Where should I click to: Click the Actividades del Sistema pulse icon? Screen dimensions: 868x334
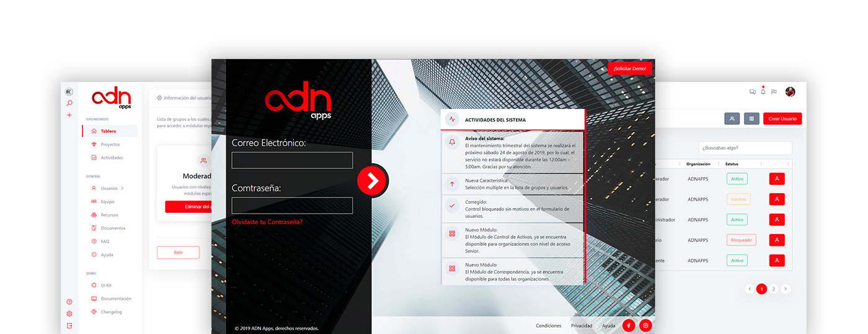tap(452, 119)
